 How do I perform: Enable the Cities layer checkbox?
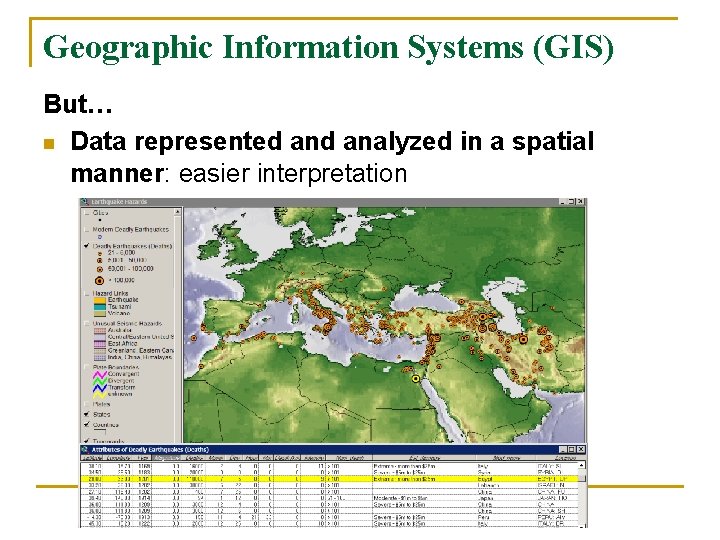click(86, 213)
